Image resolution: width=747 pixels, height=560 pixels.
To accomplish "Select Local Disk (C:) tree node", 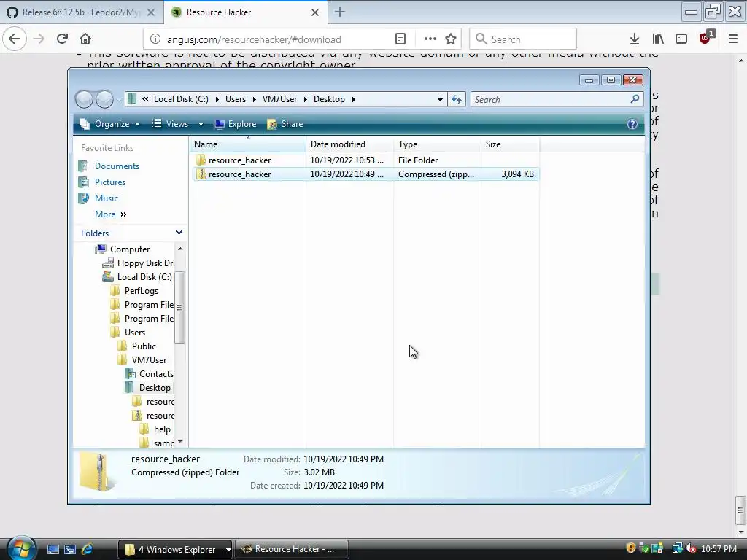I will coord(144,277).
